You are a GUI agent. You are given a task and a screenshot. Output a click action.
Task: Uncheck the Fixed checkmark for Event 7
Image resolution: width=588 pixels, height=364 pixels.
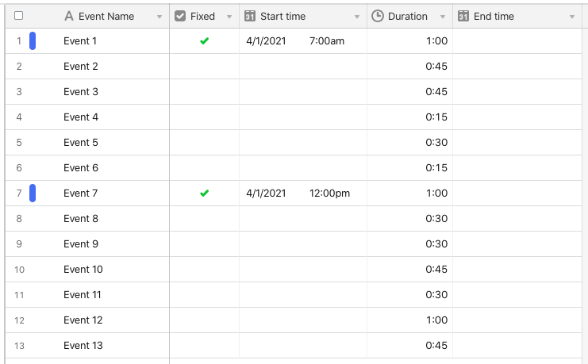click(x=205, y=193)
